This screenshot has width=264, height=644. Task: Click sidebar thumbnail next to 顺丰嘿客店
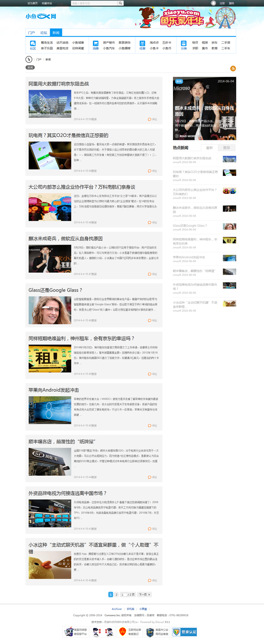(x=229, y=272)
